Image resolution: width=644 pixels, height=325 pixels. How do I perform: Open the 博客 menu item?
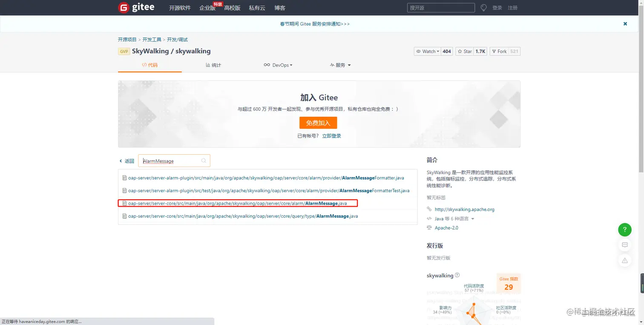click(x=280, y=8)
